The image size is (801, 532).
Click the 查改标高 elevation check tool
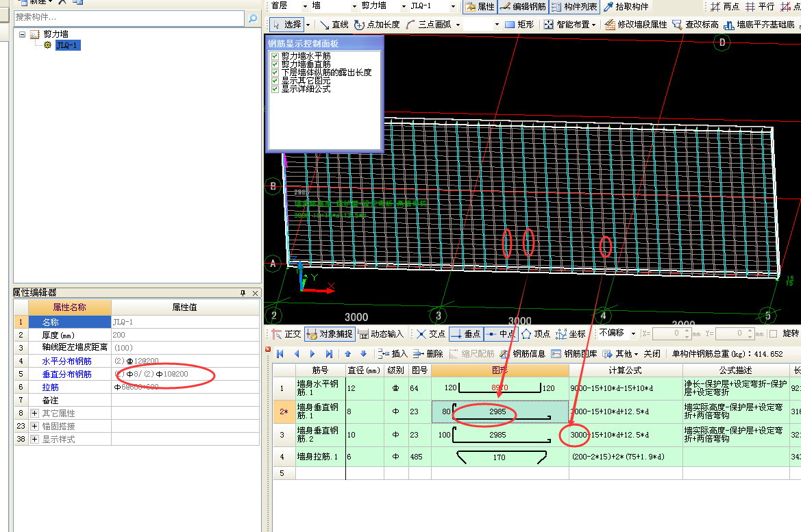pos(695,25)
